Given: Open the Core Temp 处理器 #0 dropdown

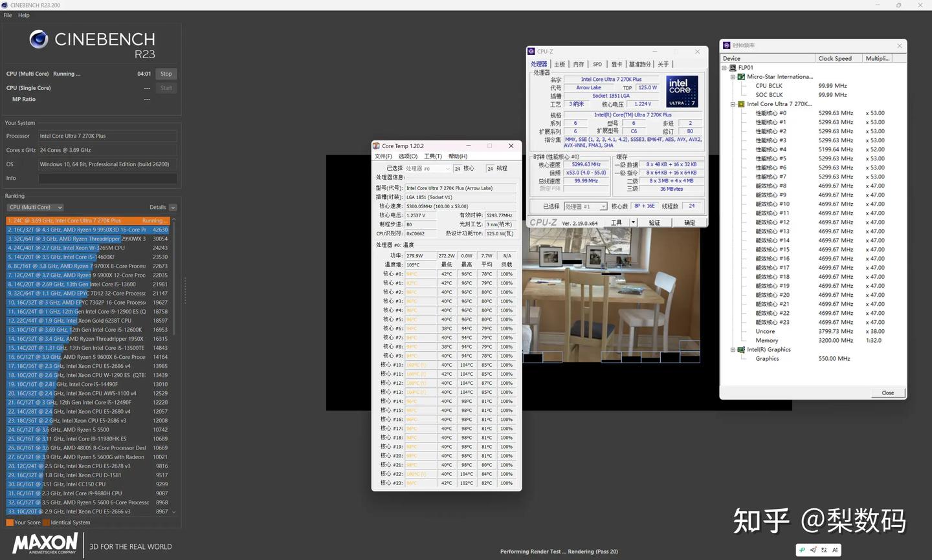Looking at the screenshot, I should click(427, 169).
